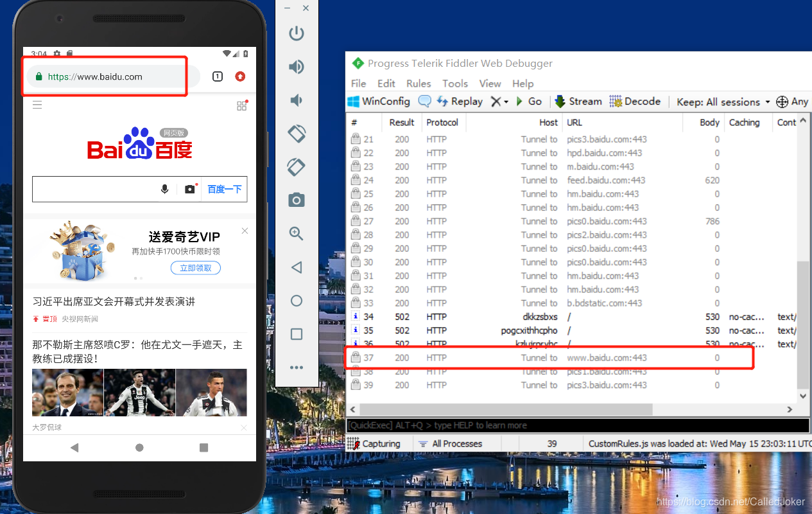Click the emulator power button icon
Screen dimensions: 812x514
297,33
